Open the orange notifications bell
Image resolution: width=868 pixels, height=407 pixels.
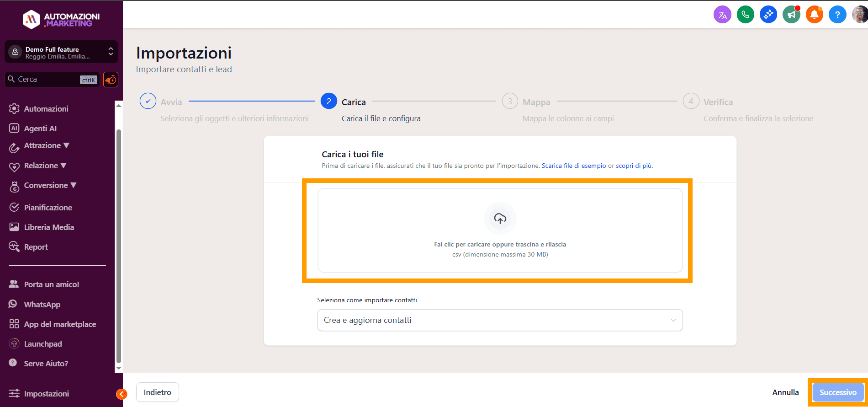(814, 15)
